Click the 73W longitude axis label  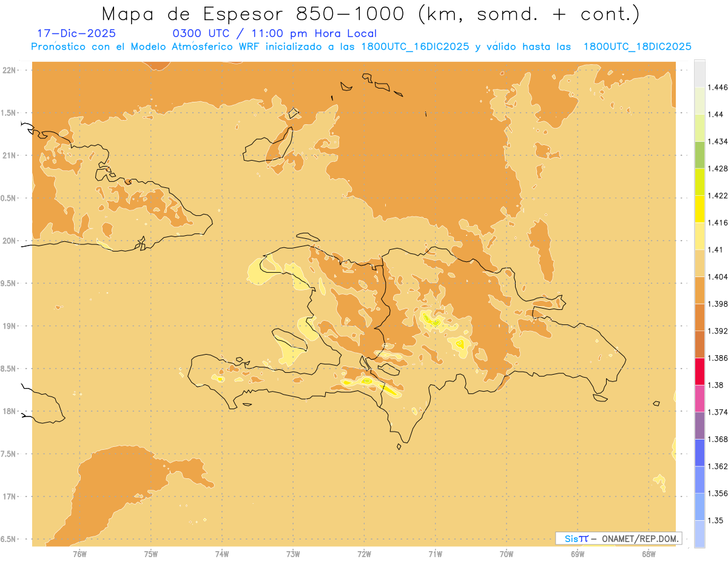[293, 554]
